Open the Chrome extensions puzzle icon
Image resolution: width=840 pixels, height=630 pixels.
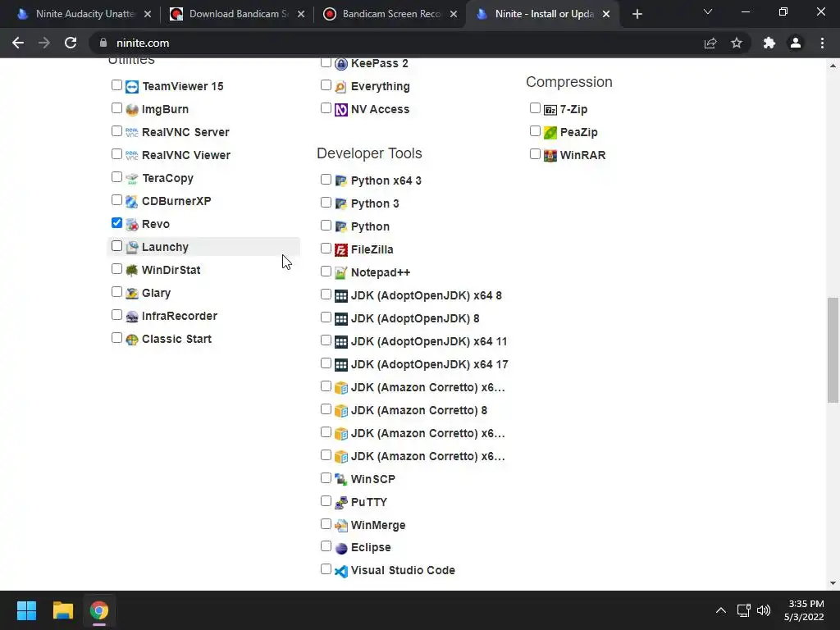click(769, 43)
